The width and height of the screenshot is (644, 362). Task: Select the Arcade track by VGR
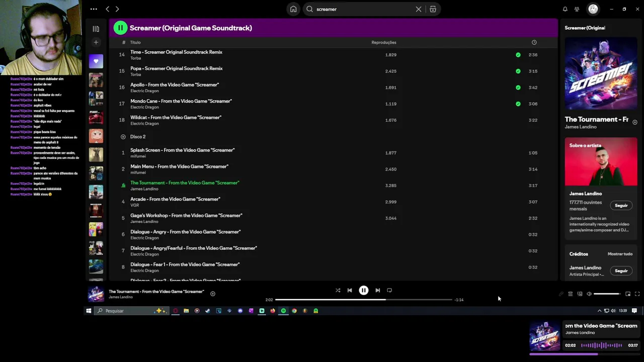pos(333,202)
